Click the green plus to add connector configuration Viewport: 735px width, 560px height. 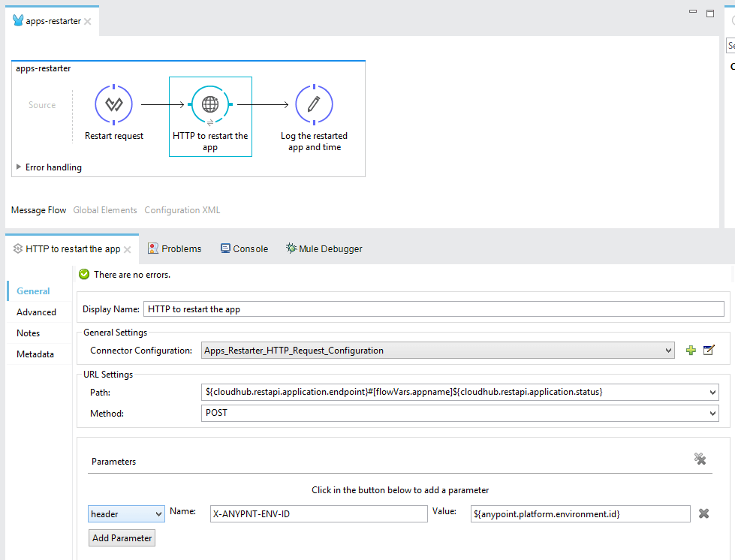click(x=691, y=351)
